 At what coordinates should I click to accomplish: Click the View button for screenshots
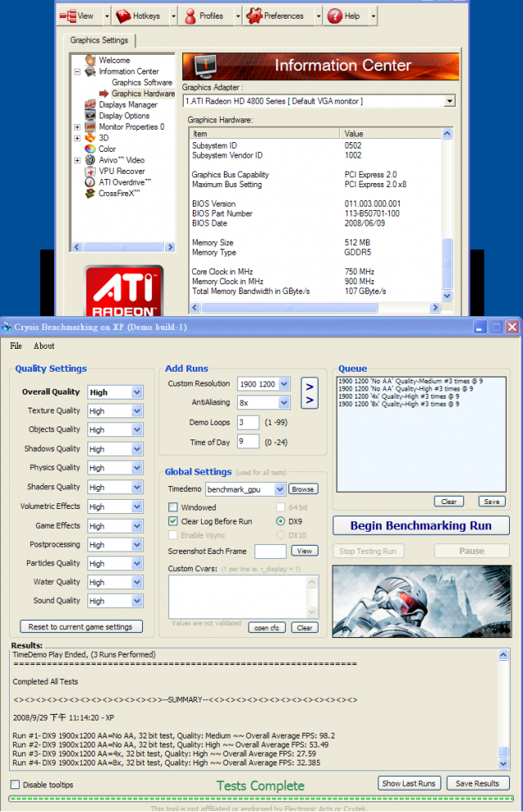point(305,551)
